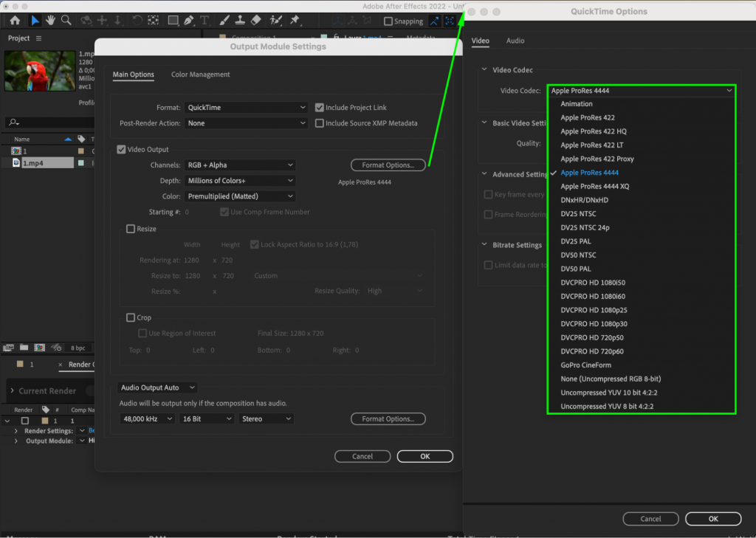Image resolution: width=756 pixels, height=538 pixels.
Task: Activate the Brush tool
Action: (224, 21)
